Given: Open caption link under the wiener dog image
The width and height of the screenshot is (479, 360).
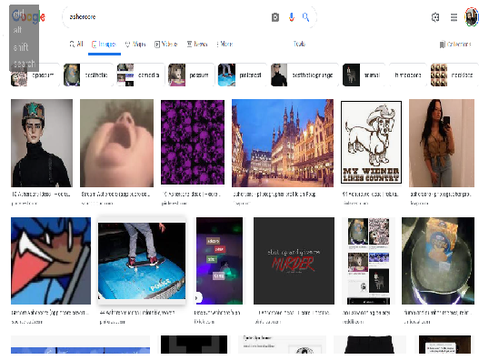Looking at the screenshot, I should pos(370,194).
